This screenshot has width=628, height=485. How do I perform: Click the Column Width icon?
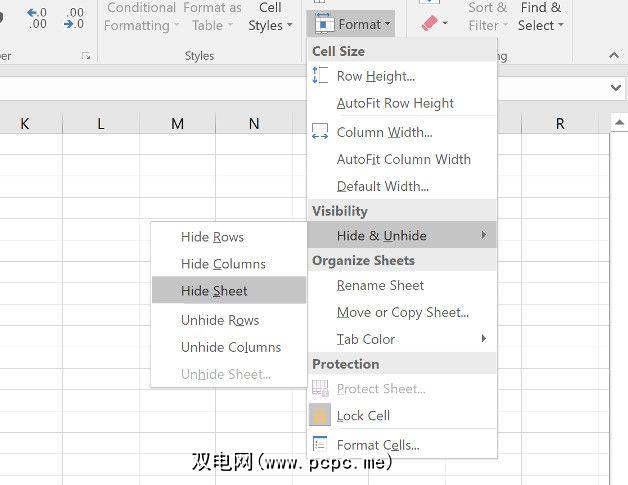[x=321, y=132]
